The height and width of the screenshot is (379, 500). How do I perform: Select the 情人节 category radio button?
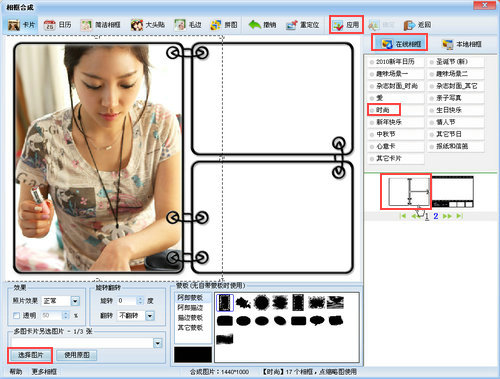pyautogui.click(x=432, y=122)
